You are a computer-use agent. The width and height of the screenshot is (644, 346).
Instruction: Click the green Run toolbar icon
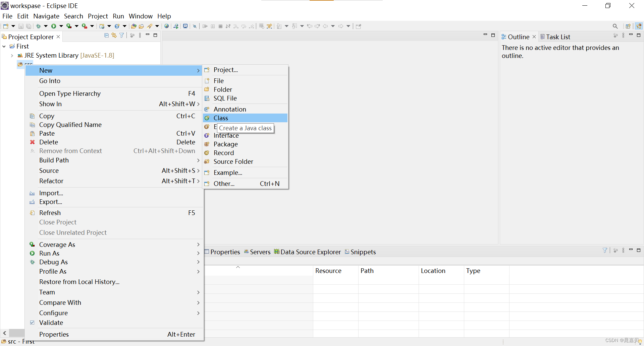click(x=53, y=26)
